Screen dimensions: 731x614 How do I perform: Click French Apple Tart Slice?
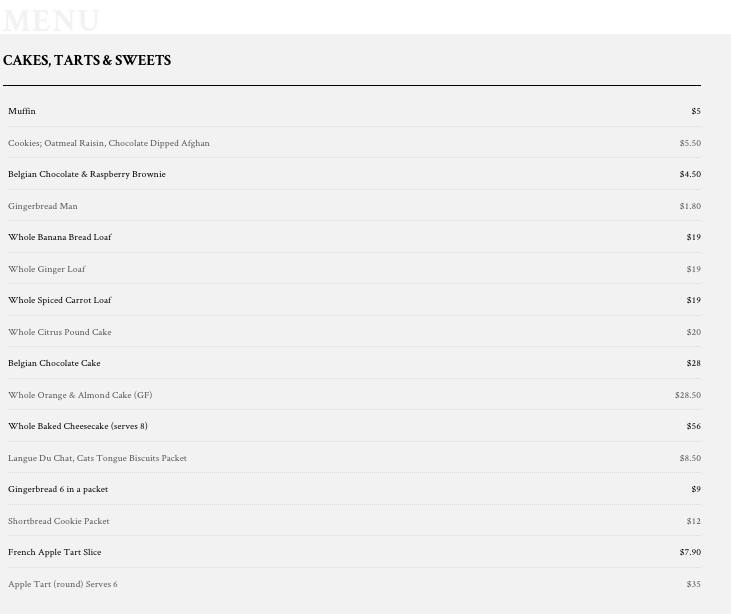point(55,552)
